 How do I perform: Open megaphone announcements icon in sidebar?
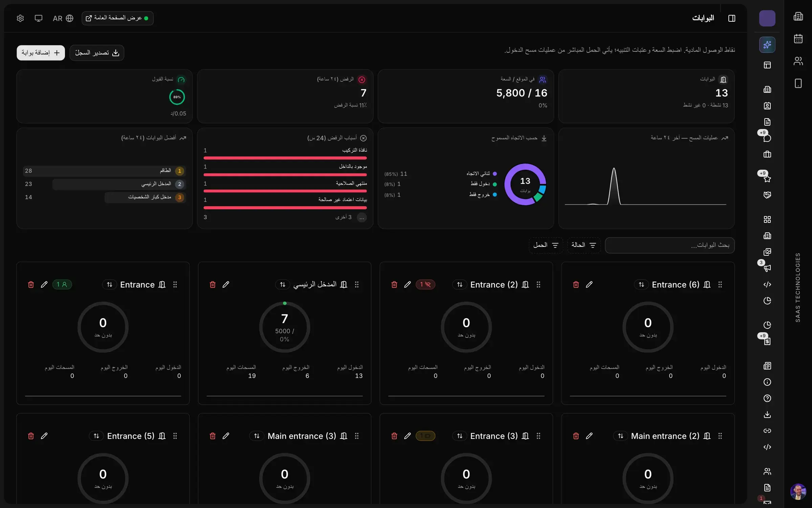pyautogui.click(x=767, y=268)
